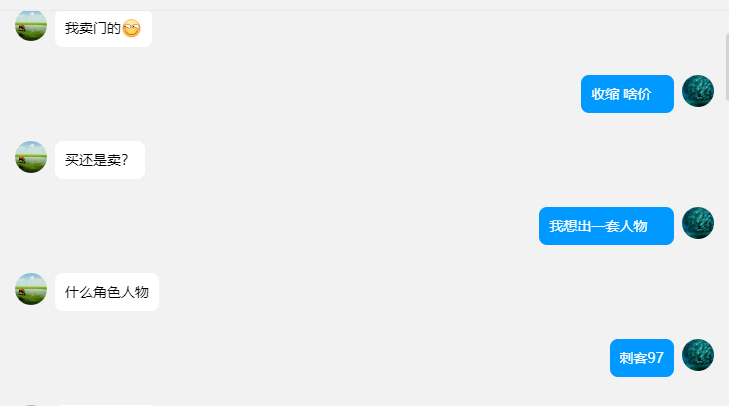Click the number 97 in the last blue message
The image size is (729, 406).
pos(656,358)
